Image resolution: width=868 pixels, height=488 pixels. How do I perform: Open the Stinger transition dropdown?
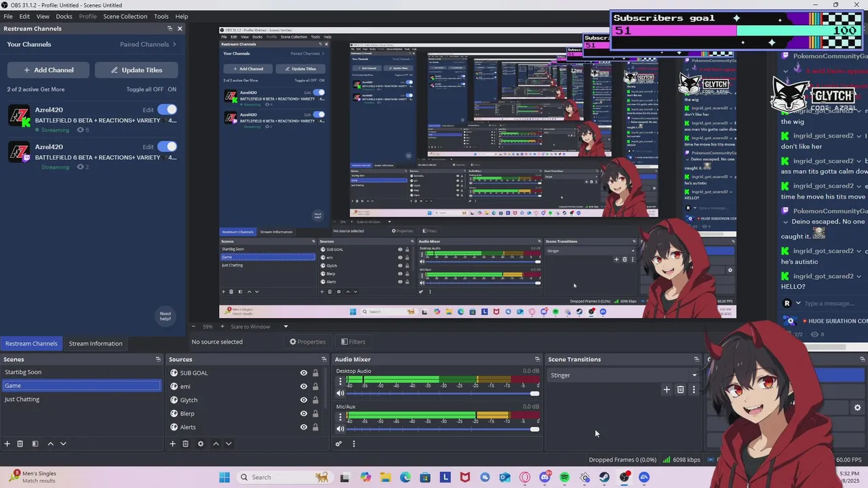pyautogui.click(x=623, y=375)
